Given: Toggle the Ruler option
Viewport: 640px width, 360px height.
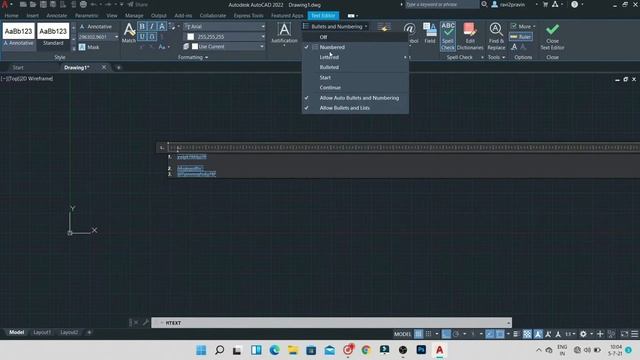Looking at the screenshot, I should tap(520, 37).
